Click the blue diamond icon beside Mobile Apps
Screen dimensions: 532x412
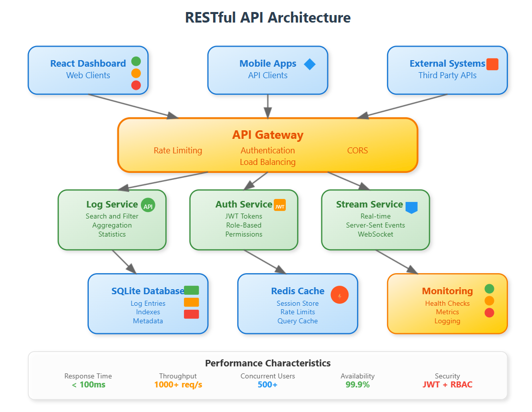click(309, 64)
